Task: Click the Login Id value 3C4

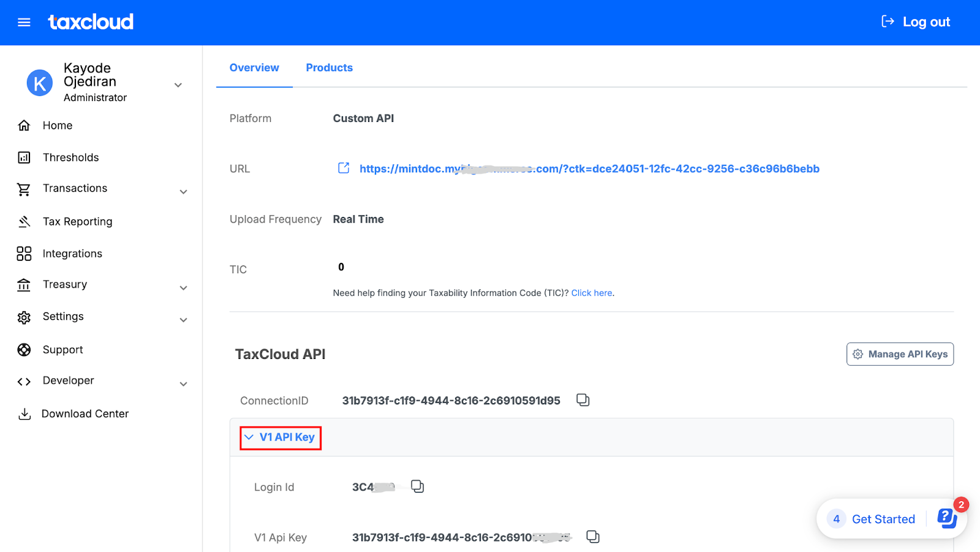Action: pos(374,487)
